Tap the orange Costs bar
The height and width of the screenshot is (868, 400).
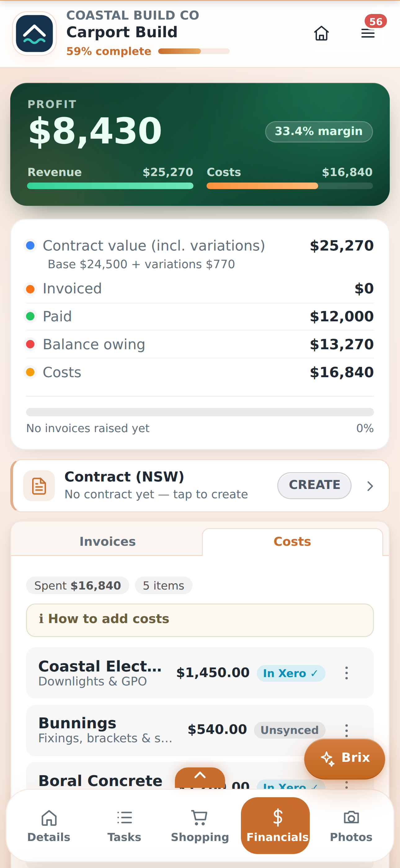[x=290, y=186]
